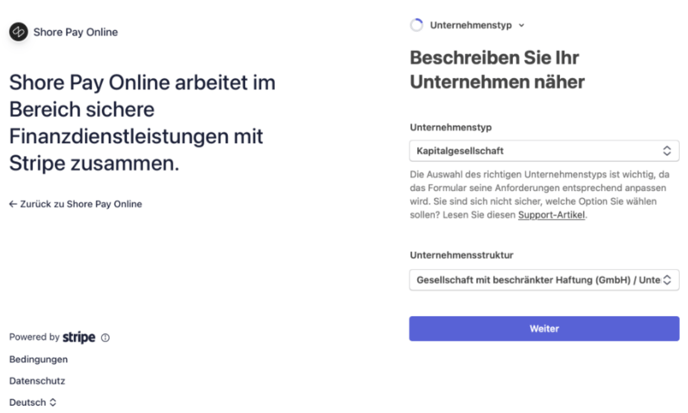Click the Unternehmenstyp step title beside the progress circle
The height and width of the screenshot is (413, 688).
471,25
